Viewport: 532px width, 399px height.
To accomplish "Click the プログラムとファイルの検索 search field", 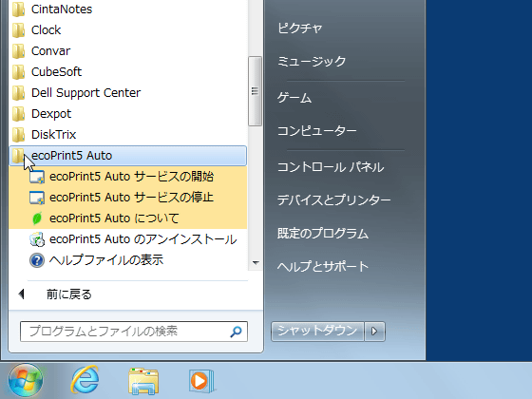I will pos(134,332).
